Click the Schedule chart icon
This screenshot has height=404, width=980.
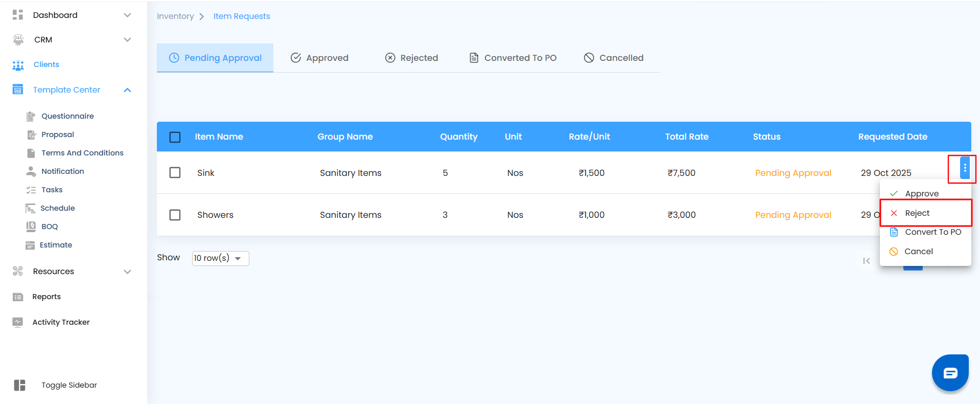[30, 208]
